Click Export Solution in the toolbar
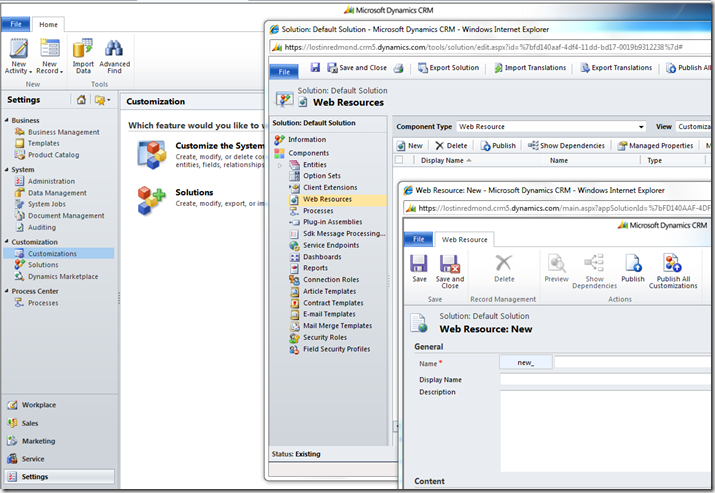 tap(447, 68)
